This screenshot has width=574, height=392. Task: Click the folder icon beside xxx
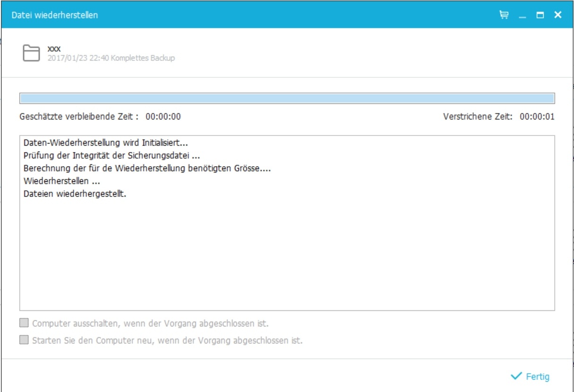[x=32, y=53]
